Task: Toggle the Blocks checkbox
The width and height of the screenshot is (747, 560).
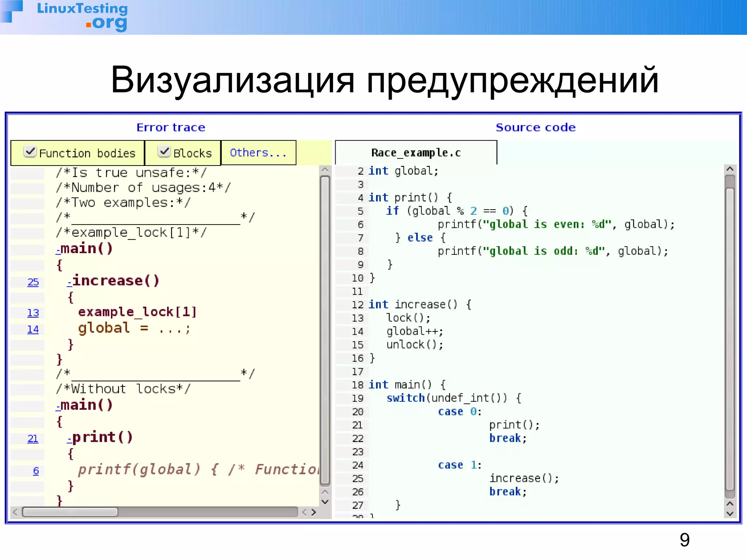Action: [164, 151]
